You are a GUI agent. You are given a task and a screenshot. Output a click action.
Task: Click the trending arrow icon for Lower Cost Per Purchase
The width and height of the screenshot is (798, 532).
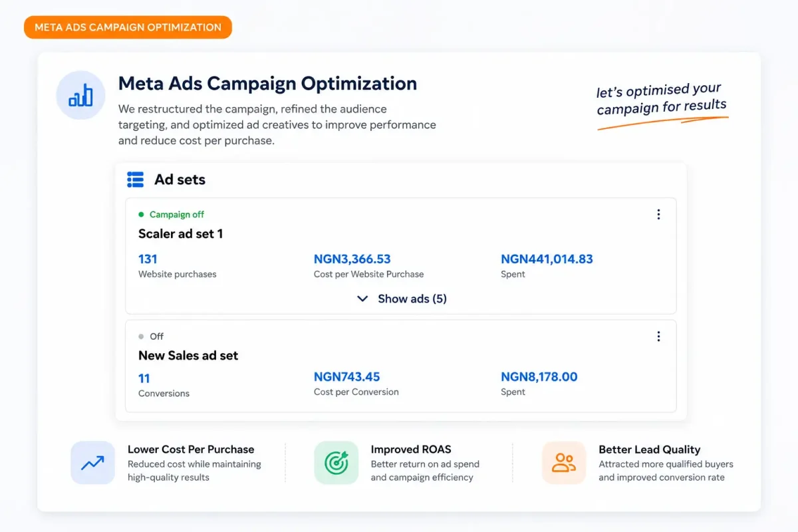click(x=92, y=463)
